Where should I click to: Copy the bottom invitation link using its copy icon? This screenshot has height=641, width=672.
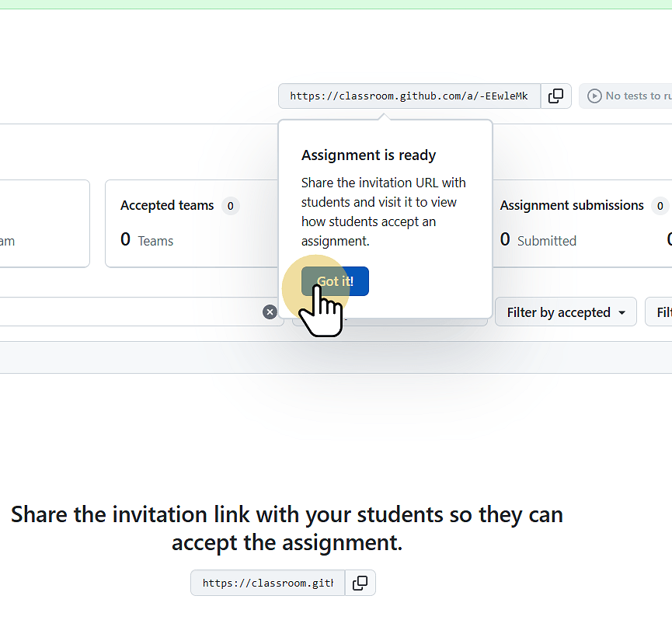[360, 583]
